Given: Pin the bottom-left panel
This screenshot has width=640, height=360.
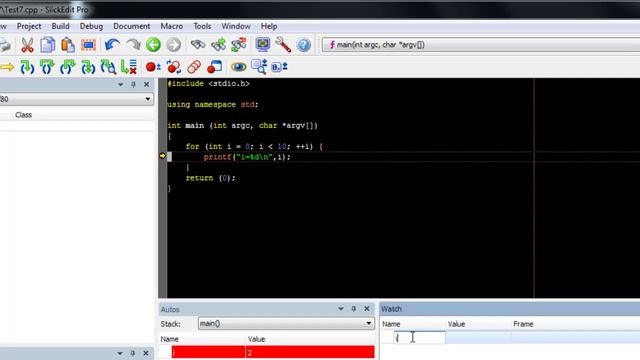Looking at the screenshot, I should click(x=132, y=353).
